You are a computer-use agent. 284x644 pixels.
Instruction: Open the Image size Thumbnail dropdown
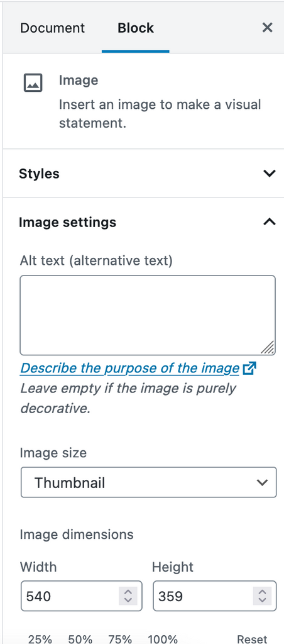pyautogui.click(x=148, y=482)
